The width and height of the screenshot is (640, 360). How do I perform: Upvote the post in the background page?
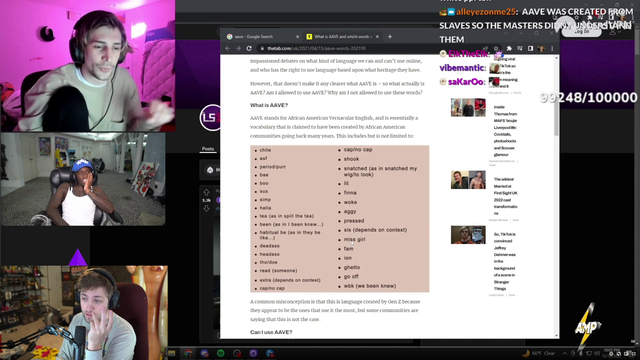[x=207, y=192]
